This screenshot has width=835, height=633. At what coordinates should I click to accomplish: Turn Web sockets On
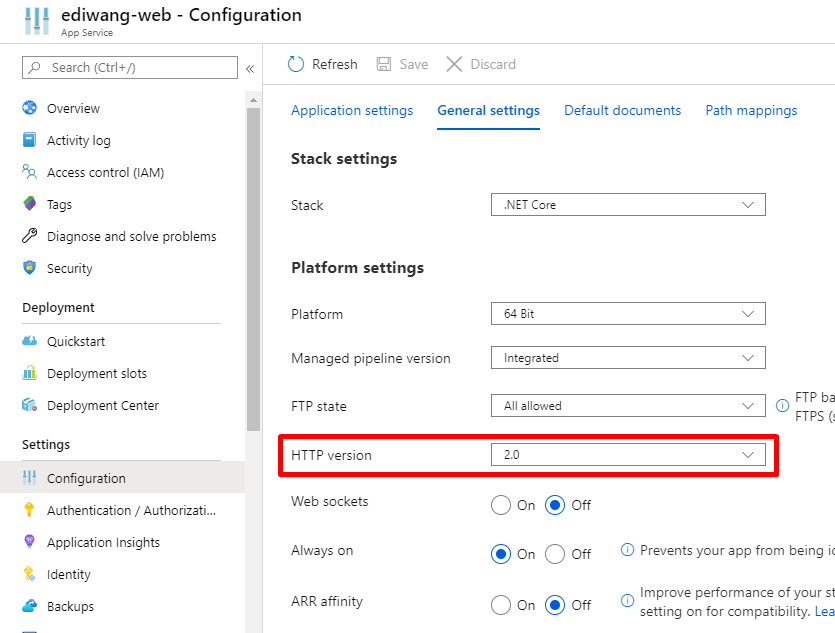(x=501, y=505)
